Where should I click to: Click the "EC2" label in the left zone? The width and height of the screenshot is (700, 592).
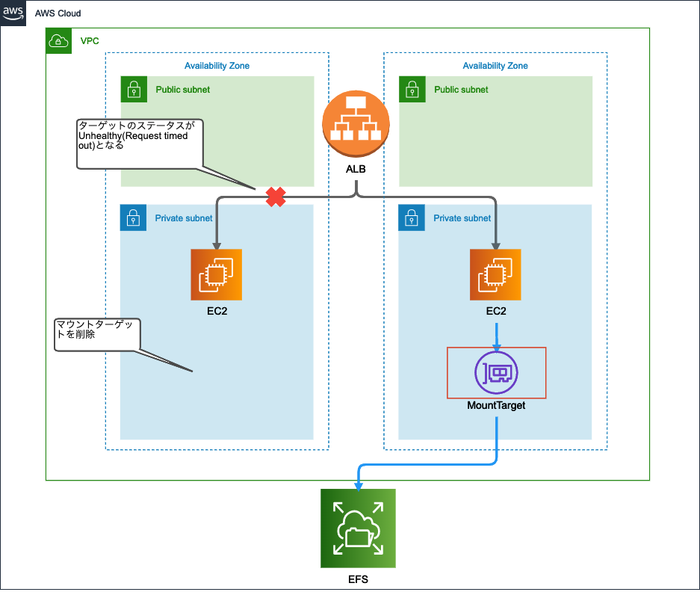pos(217,311)
